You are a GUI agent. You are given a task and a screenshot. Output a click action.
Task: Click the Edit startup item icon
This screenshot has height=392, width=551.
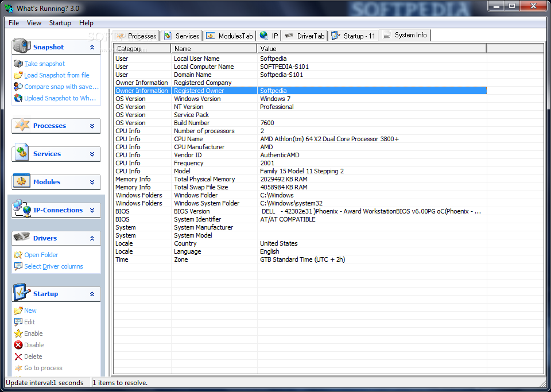(18, 322)
